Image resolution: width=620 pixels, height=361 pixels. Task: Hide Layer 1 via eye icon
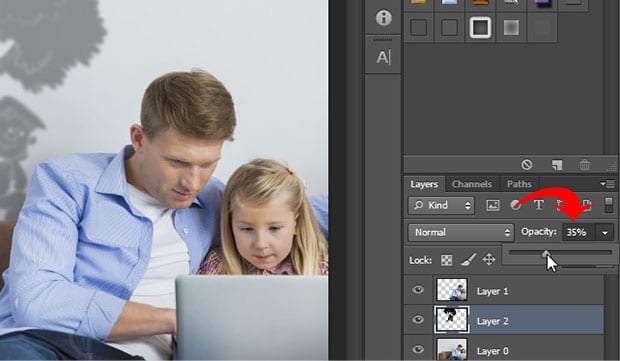pos(418,290)
